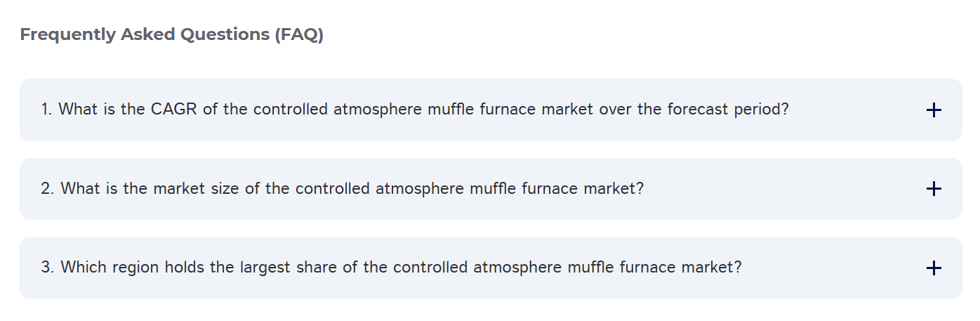Expand FAQ item 2 about market size
Image resolution: width=980 pixels, height=321 pixels.
click(x=491, y=189)
